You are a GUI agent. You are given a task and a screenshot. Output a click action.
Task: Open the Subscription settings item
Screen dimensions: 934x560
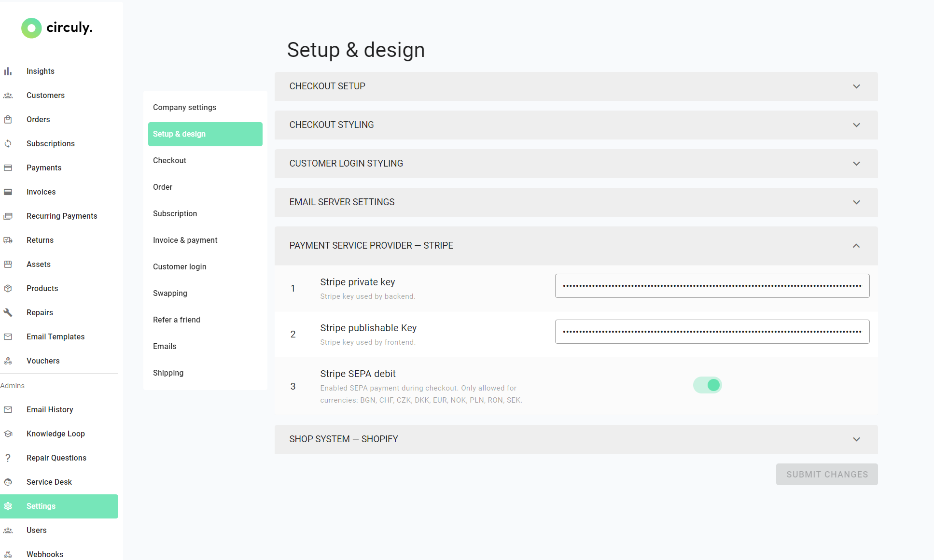205,214
